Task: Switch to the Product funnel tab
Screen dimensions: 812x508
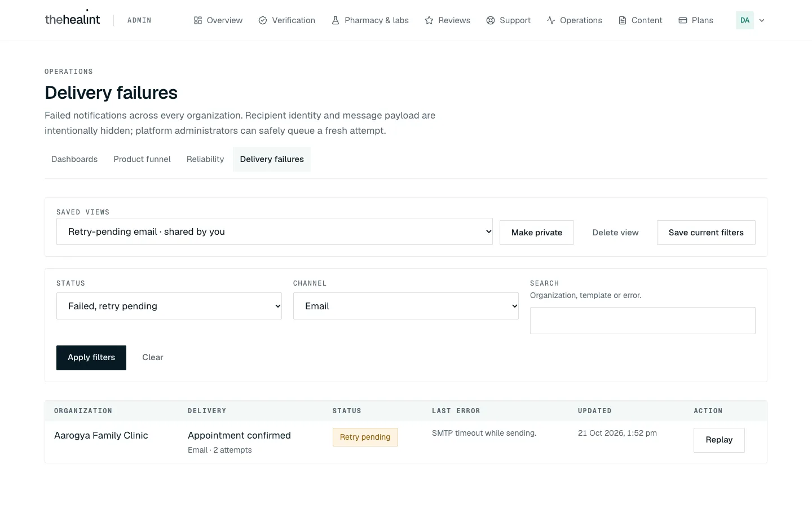Action: (x=142, y=159)
